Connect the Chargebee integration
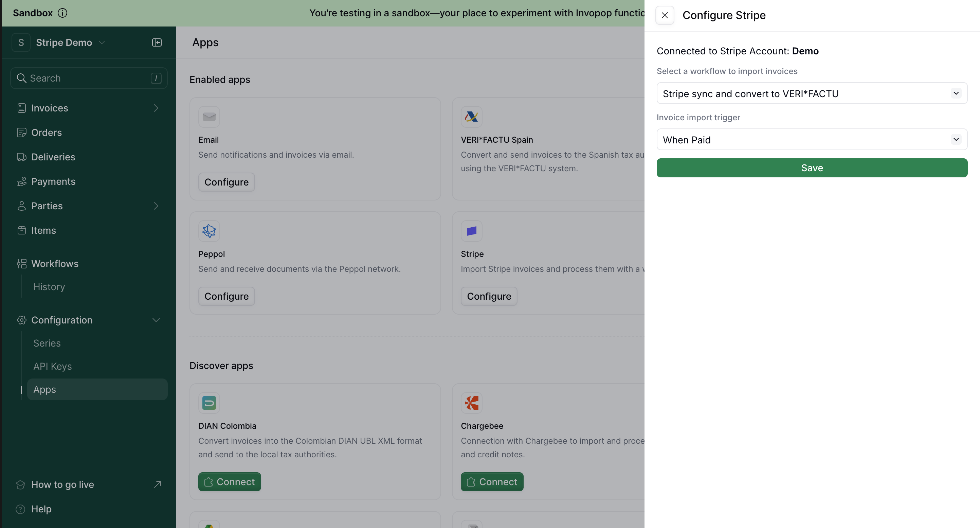The width and height of the screenshot is (980, 528). click(x=491, y=481)
